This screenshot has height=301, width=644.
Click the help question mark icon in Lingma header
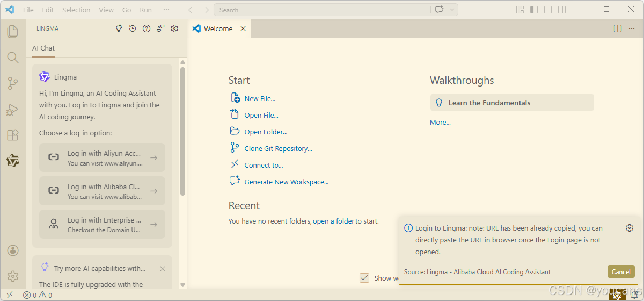pos(147,28)
